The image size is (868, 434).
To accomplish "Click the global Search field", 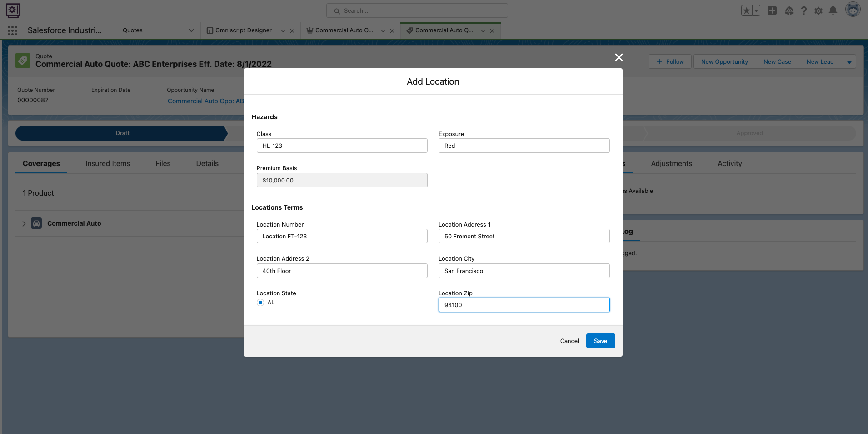I will point(417,11).
